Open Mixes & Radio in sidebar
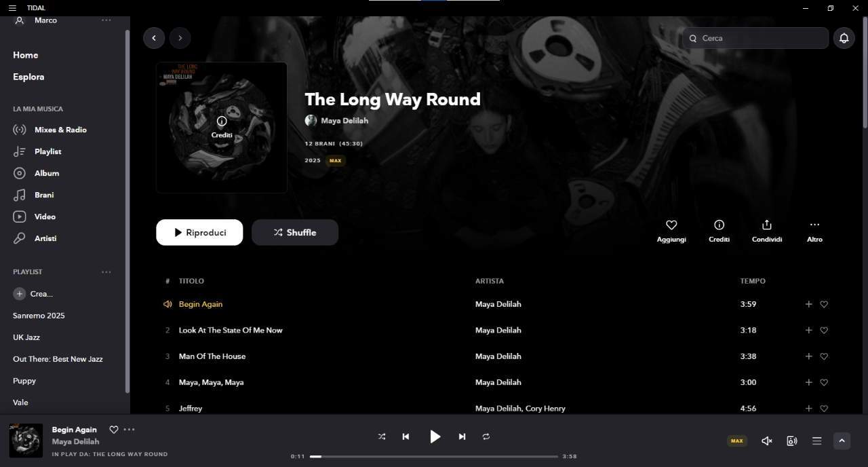Screen dimensions: 868x467 click(60, 130)
